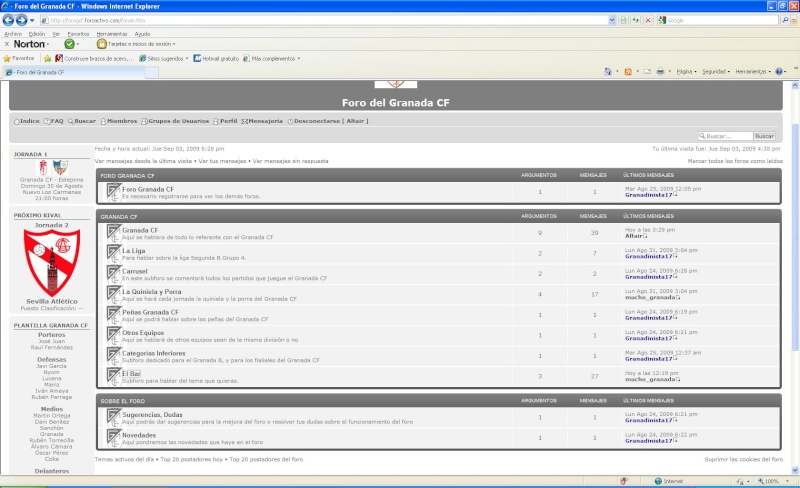The height and width of the screenshot is (488, 800).
Task: Click the Norton green checkmark status icon
Action: click(x=69, y=44)
